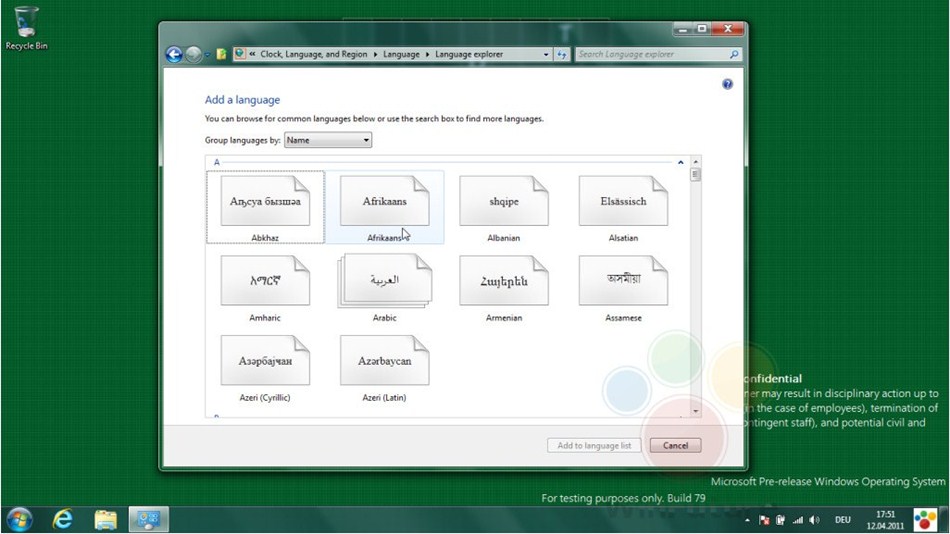Open the volume speaker icon
950x534 pixels.
coord(814,520)
